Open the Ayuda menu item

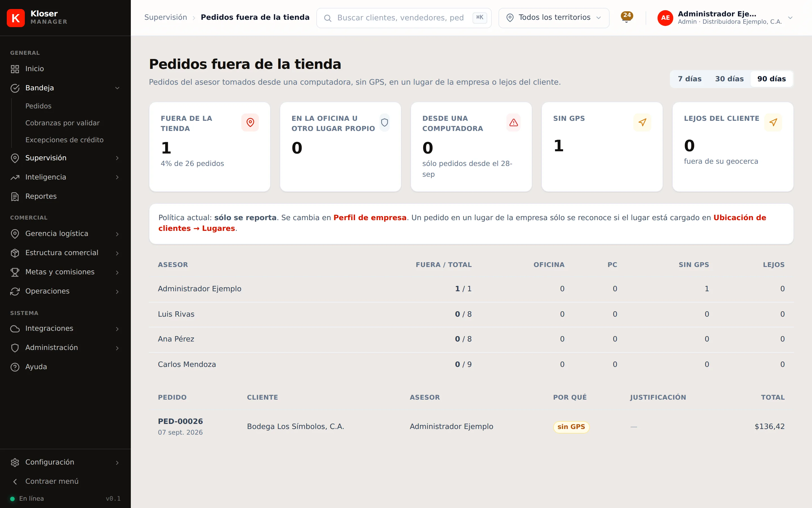[x=65, y=367]
